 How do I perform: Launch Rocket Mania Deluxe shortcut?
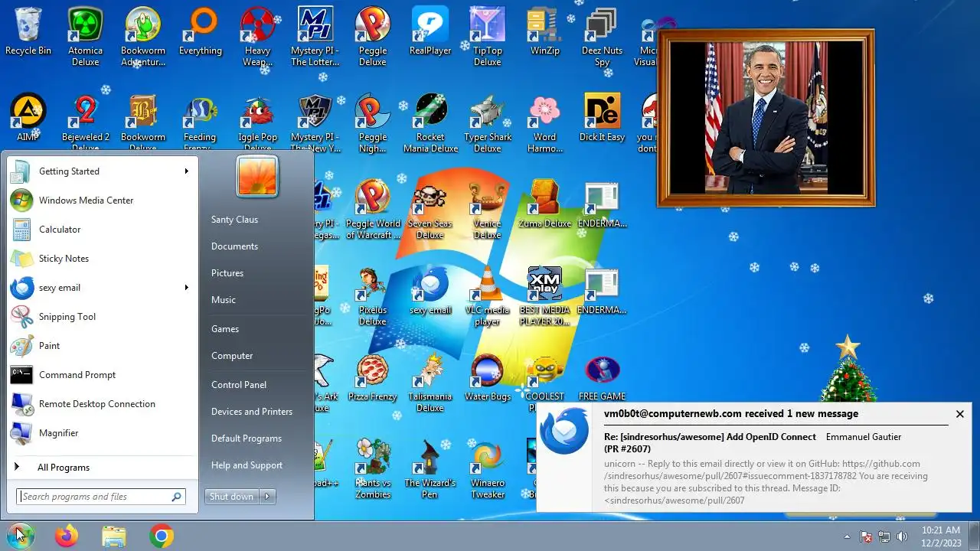430,122
